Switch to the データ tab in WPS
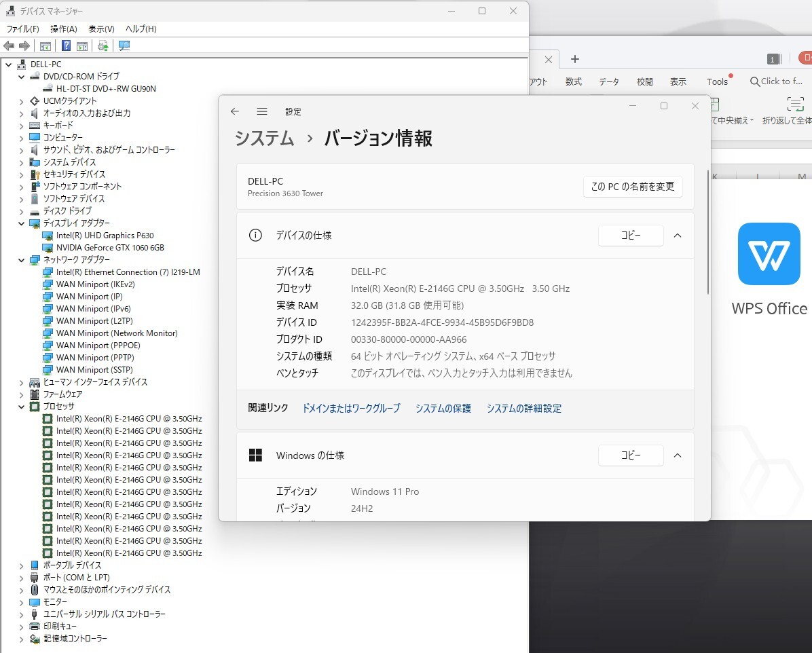812x653 pixels. tap(609, 81)
